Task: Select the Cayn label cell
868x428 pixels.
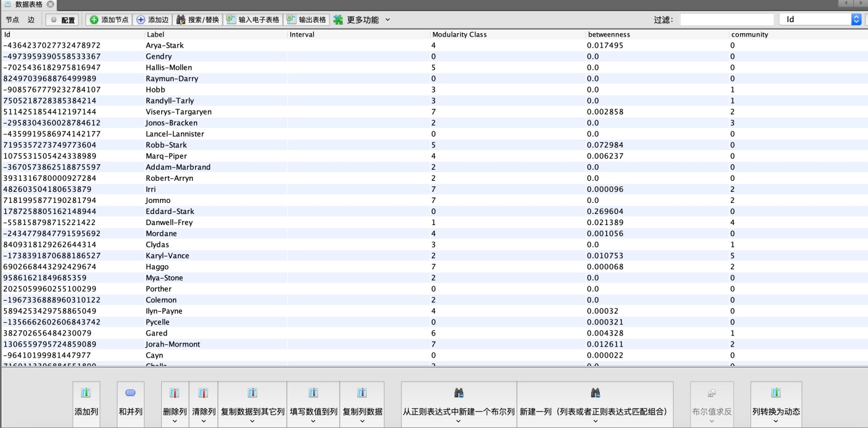Action: pyautogui.click(x=154, y=355)
